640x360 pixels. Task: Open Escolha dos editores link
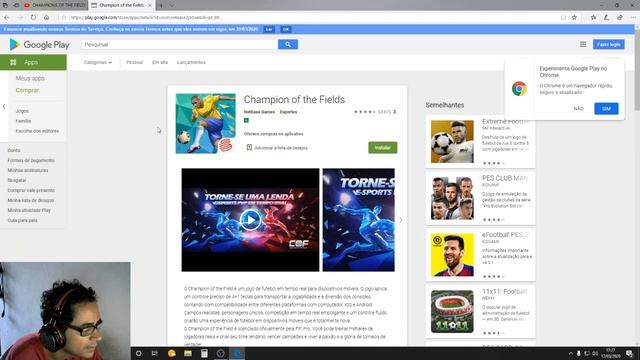tap(37, 131)
